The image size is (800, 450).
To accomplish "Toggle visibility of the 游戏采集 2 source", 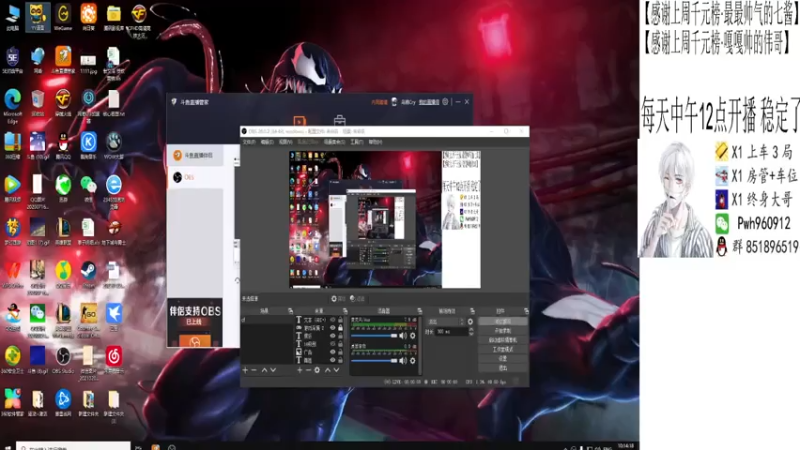I will pyautogui.click(x=333, y=328).
